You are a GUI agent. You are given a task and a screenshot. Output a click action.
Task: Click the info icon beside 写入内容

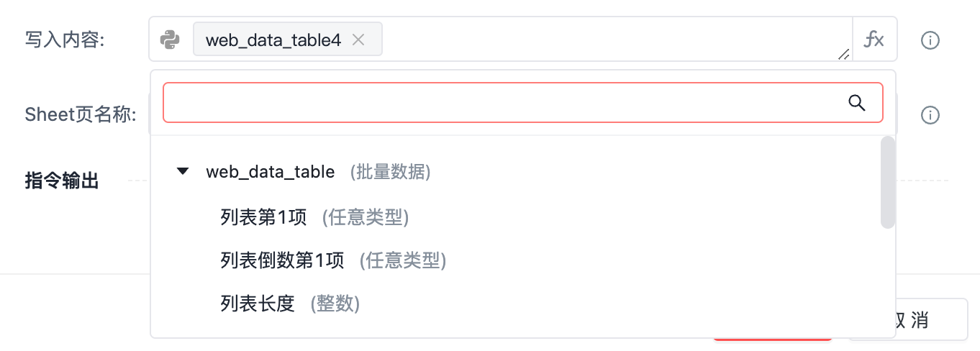point(930,40)
